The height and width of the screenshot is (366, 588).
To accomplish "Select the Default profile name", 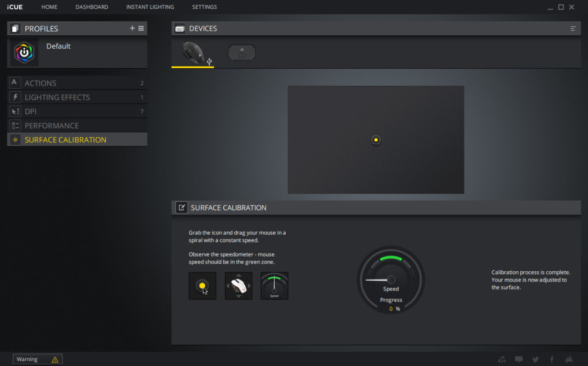I will [58, 46].
